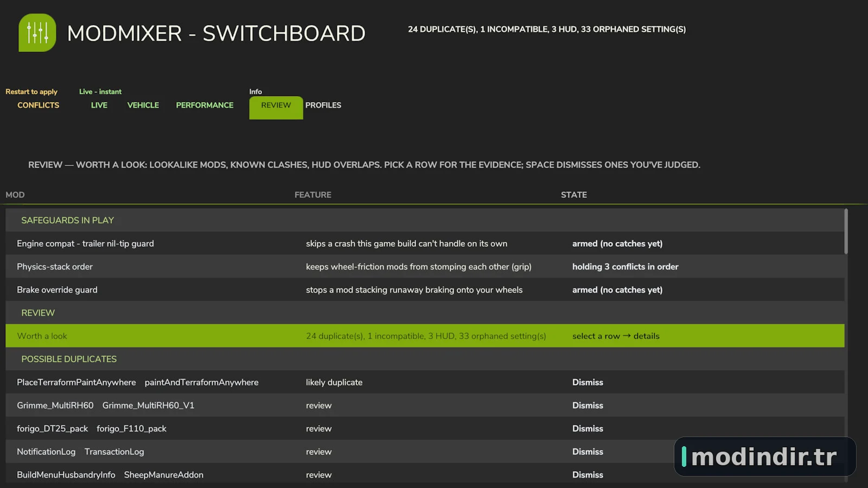Select the highlighted Worth a look row
The image size is (868, 488).
tap(425, 336)
